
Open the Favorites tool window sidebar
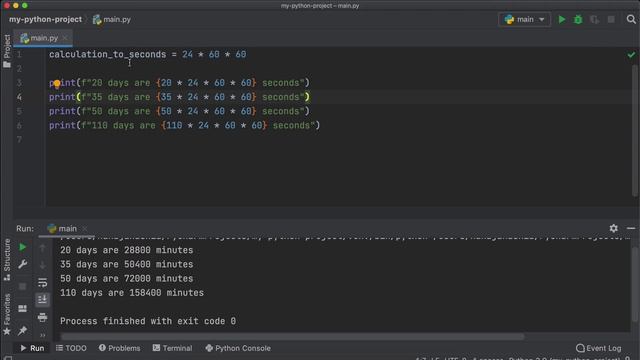[x=7, y=314]
